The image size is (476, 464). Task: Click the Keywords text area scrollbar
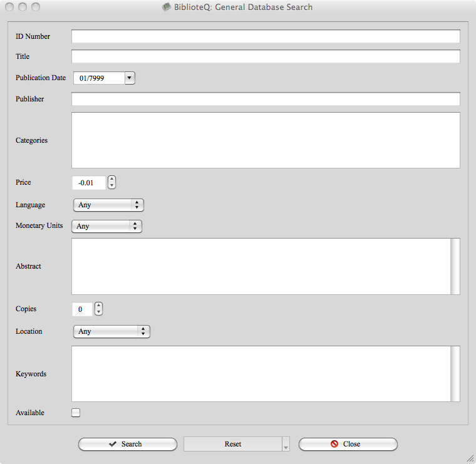click(455, 374)
